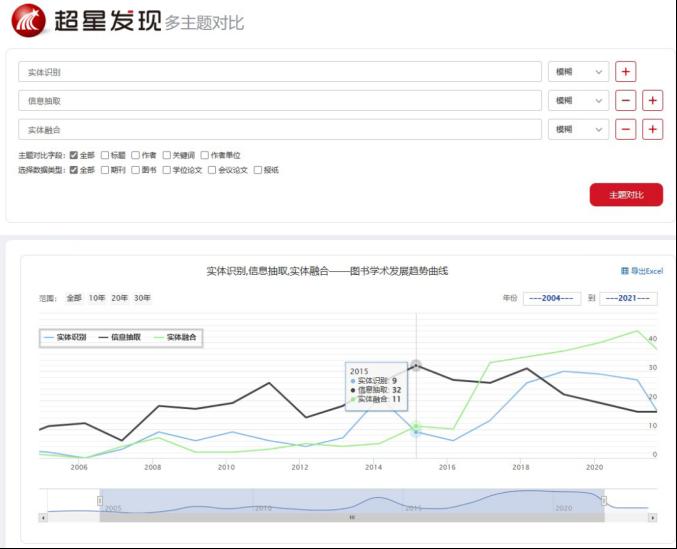Viewport: 677px width, 549px height.
Task: Add a topic row using first plus icon
Action: (x=625, y=72)
